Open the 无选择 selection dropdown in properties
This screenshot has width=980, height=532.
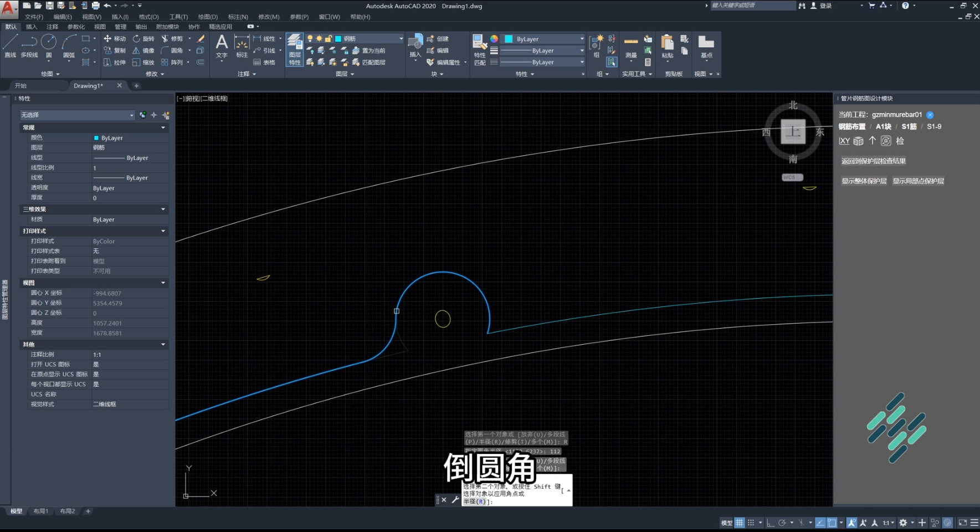[78, 115]
